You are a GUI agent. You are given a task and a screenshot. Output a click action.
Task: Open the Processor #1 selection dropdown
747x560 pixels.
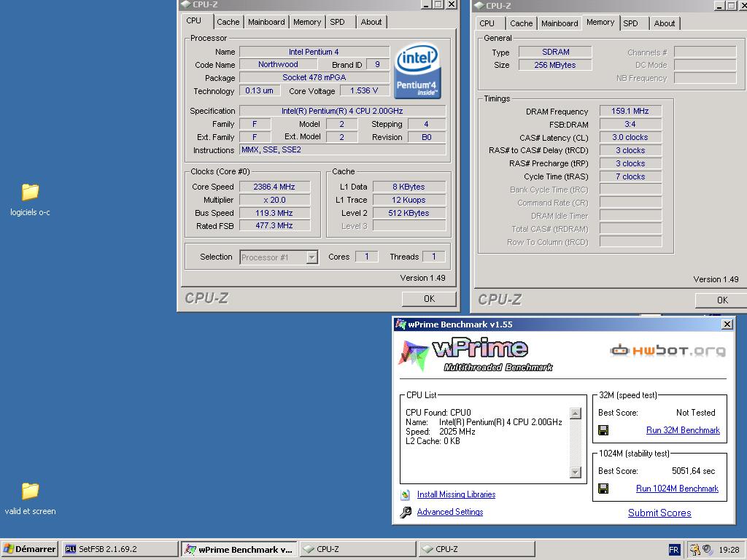279,257
